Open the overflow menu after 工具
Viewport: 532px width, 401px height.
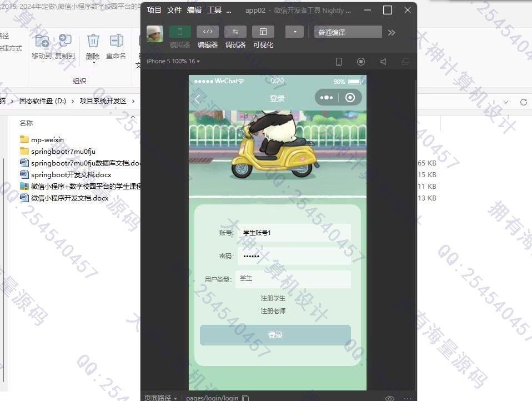(x=229, y=11)
